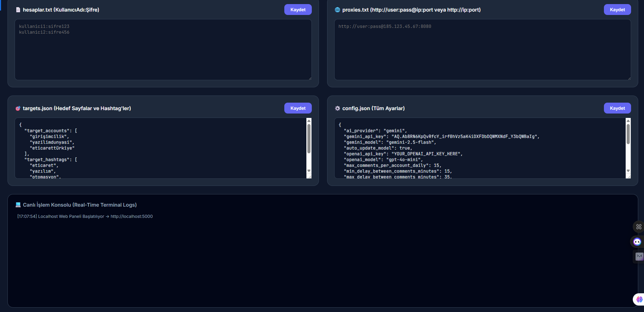Open the four-circle grid floating icon

tap(639, 227)
